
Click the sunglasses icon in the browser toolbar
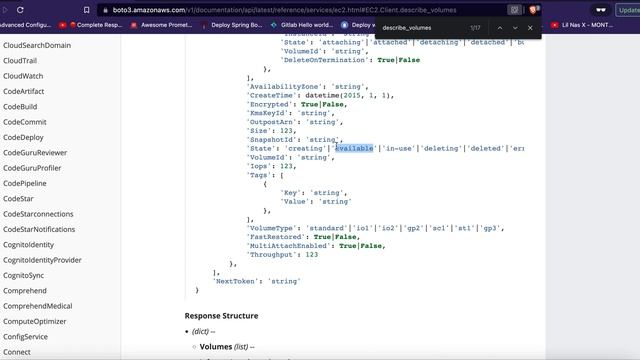coord(601,10)
